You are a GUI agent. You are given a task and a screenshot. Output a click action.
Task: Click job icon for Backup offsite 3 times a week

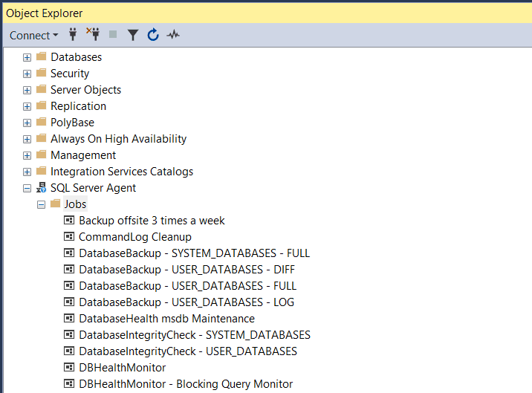pos(69,220)
